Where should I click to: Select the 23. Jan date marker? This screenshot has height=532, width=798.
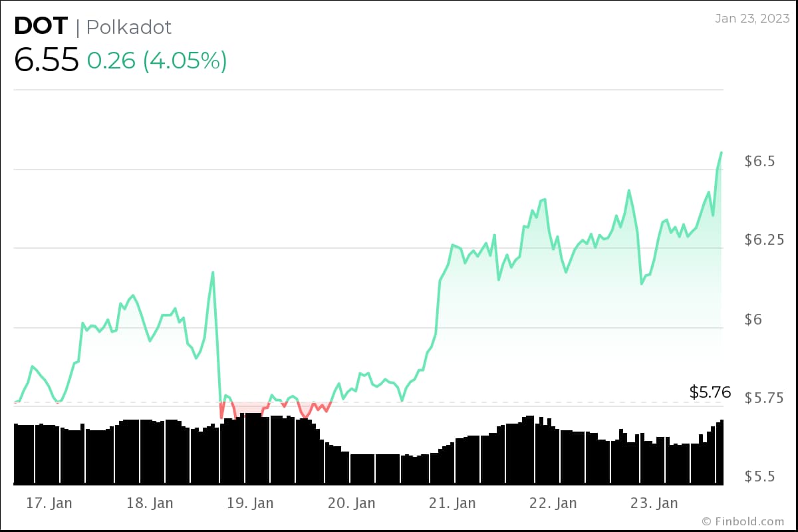point(654,503)
